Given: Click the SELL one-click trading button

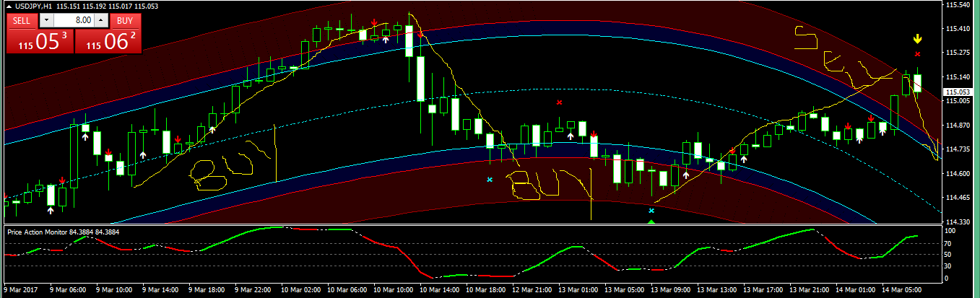Looking at the screenshot, I should (22, 20).
